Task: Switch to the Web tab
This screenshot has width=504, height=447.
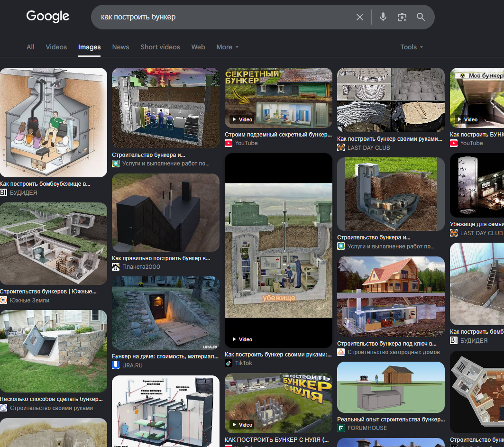Action: pos(198,47)
